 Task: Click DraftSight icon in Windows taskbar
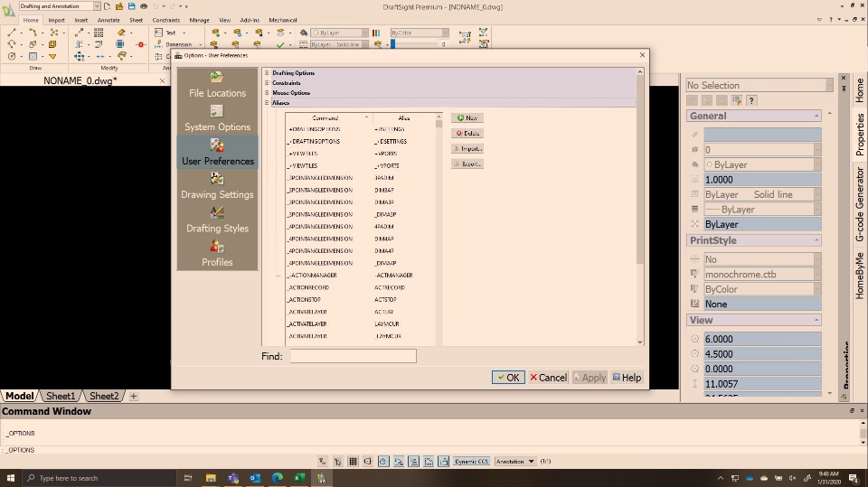[x=321, y=478]
